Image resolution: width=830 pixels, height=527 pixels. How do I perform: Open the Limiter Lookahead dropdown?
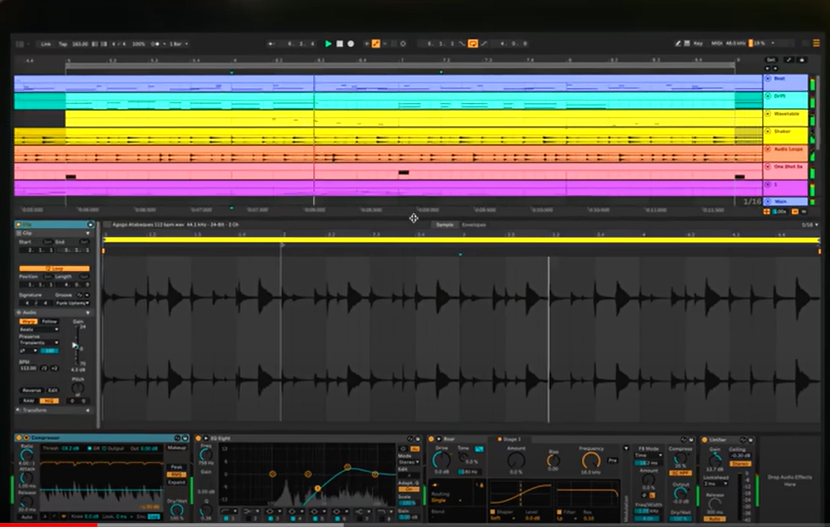point(716,484)
